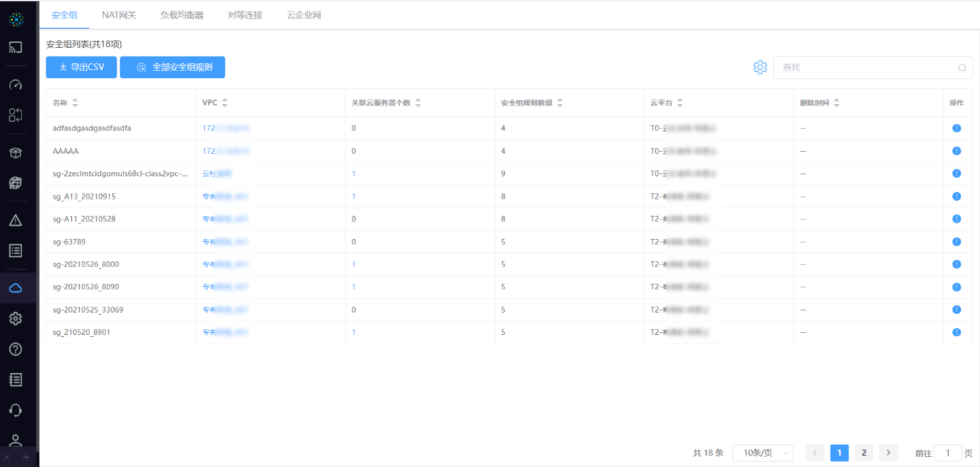Viewport: 980px width, 467px height.
Task: Open the column settings gear beside search box
Action: [x=759, y=67]
